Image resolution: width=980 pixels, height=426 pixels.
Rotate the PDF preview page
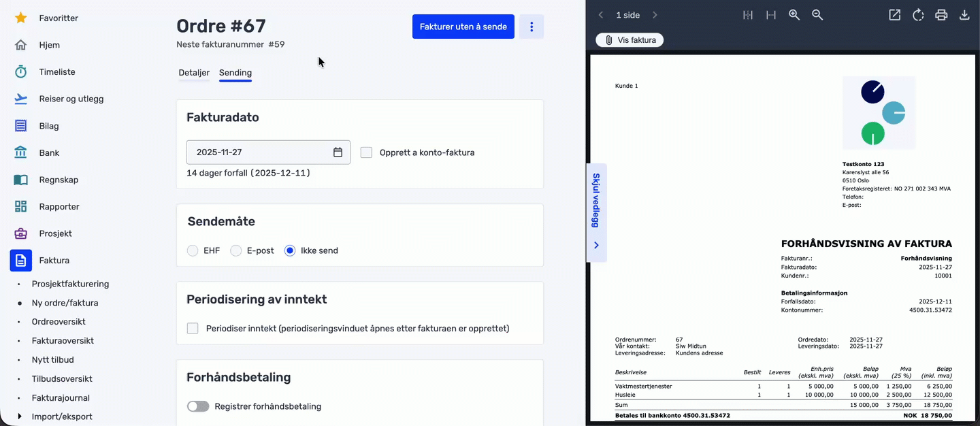coord(918,15)
